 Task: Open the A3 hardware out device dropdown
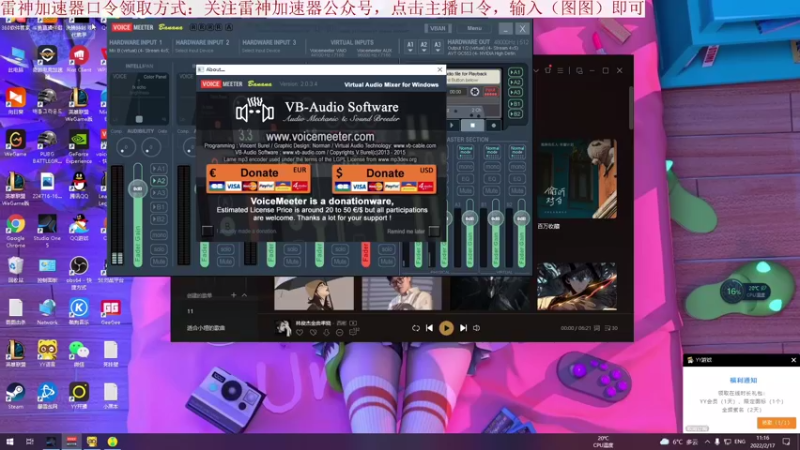click(437, 47)
